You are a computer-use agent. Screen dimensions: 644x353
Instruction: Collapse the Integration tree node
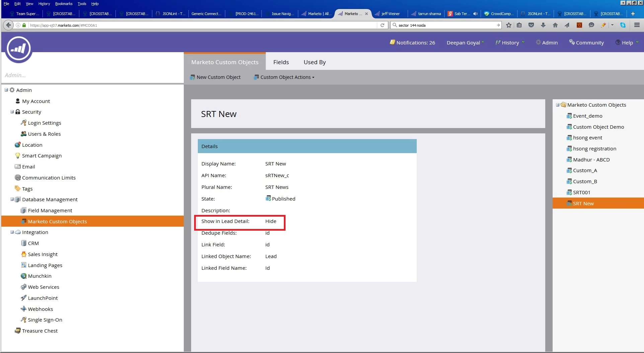point(12,232)
